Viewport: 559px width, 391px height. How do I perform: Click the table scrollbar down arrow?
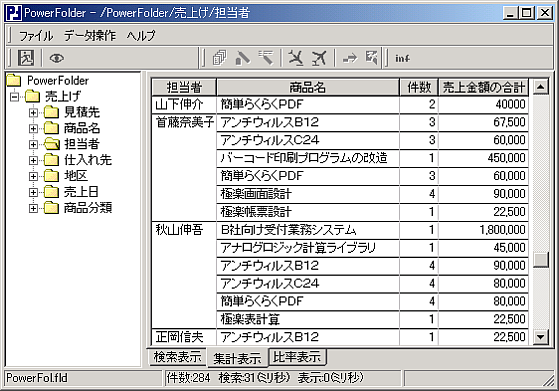pos(540,337)
